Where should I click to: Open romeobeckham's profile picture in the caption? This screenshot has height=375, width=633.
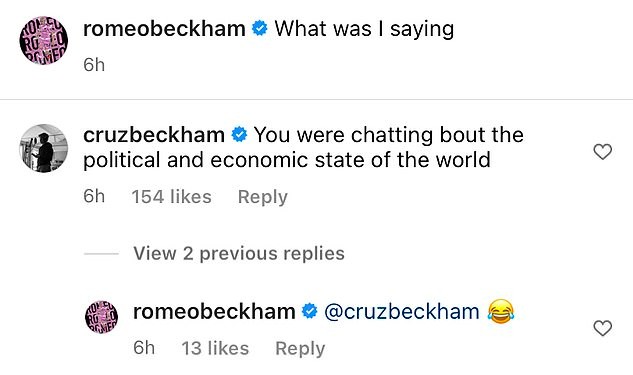click(44, 40)
